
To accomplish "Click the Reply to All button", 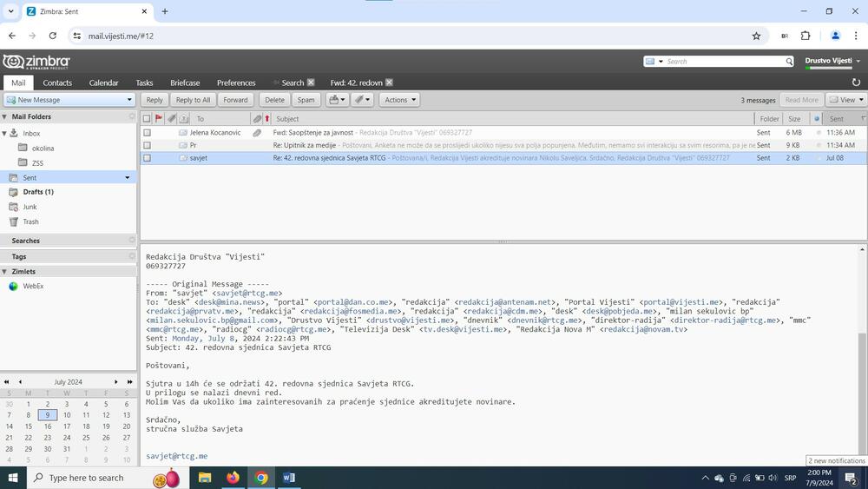I will pos(193,100).
